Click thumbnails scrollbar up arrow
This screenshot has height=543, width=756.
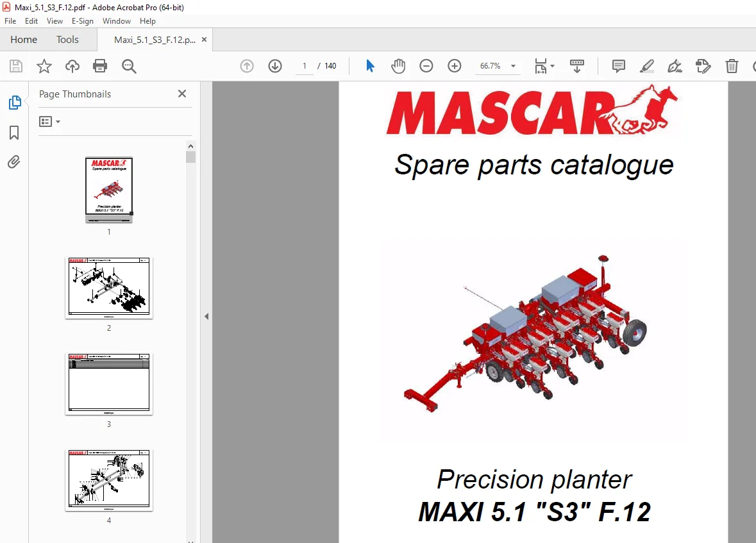tap(191, 146)
